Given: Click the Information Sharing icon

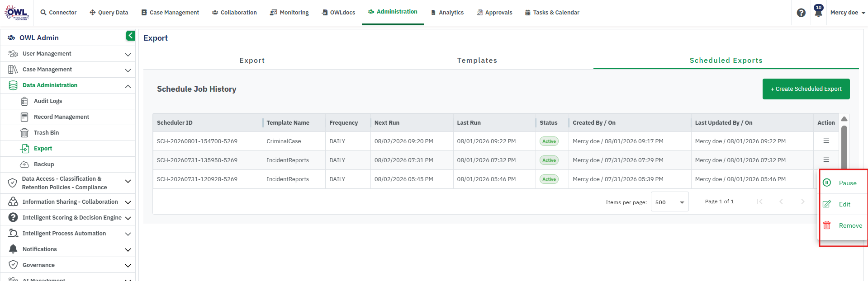Looking at the screenshot, I should click(x=13, y=202).
